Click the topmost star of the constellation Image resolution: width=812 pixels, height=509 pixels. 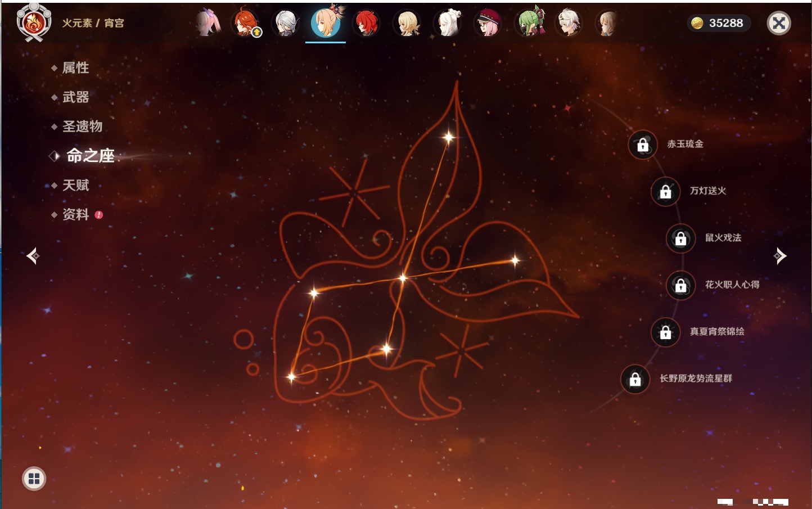pyautogui.click(x=449, y=137)
